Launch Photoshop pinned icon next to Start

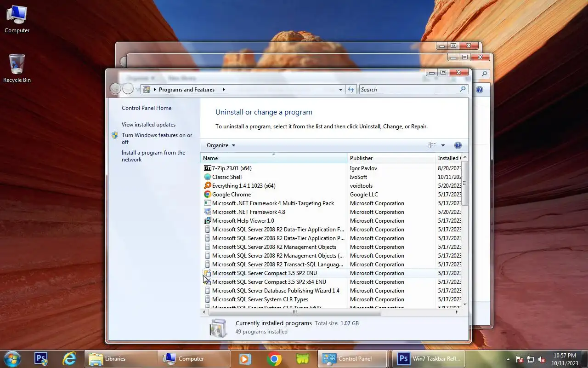click(41, 359)
